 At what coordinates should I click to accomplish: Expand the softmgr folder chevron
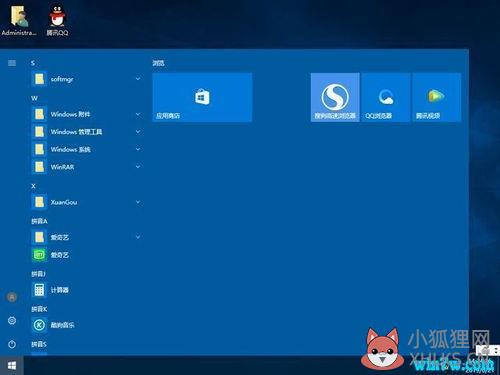138,79
